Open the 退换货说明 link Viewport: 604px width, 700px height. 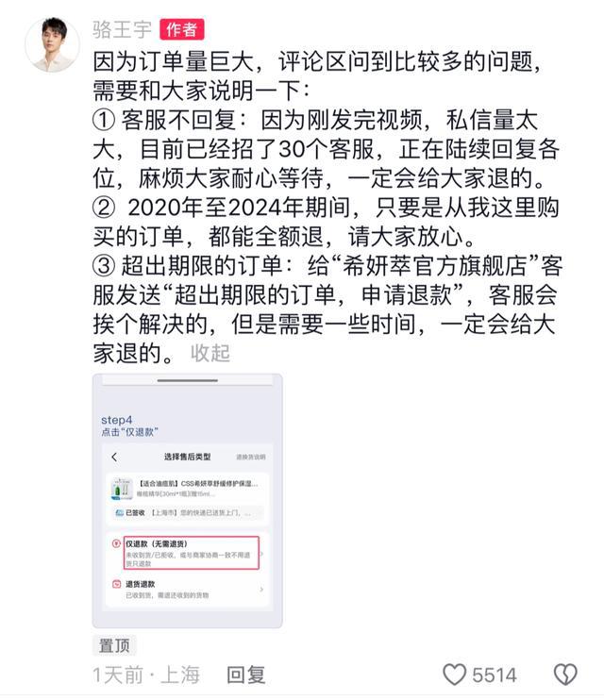click(x=251, y=458)
